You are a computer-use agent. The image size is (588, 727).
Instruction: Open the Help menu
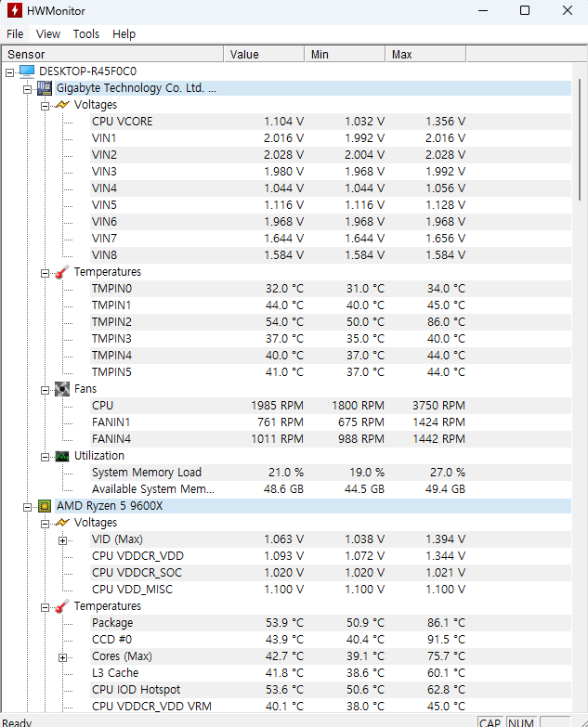coord(124,33)
